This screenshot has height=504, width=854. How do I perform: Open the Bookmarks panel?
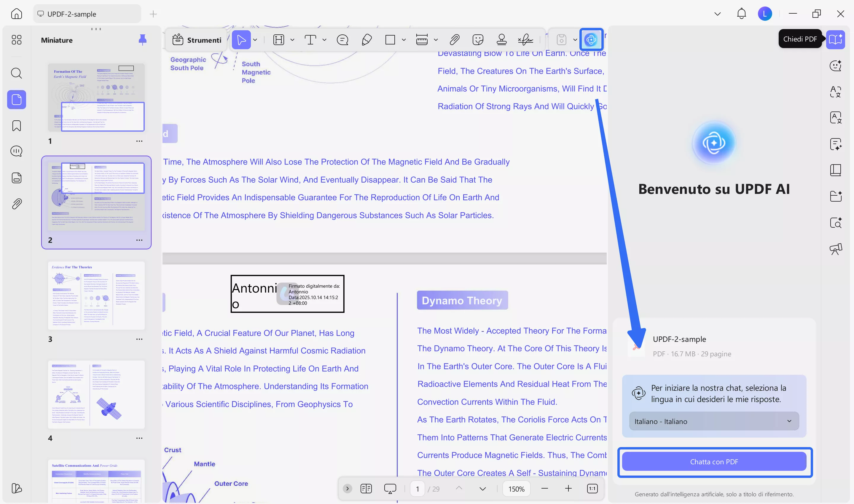point(16,126)
